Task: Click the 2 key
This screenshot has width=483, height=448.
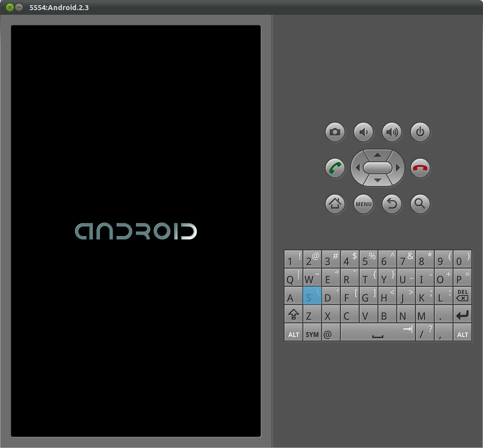Action: (312, 259)
